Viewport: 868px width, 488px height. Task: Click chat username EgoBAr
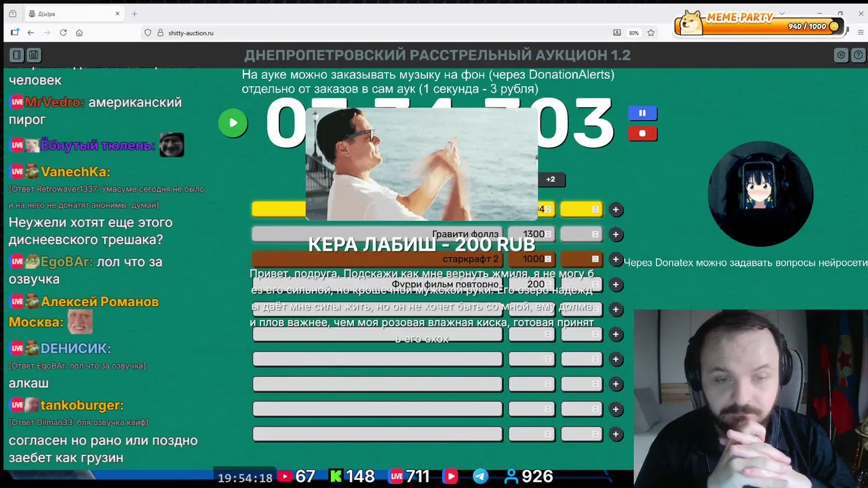pyautogui.click(x=66, y=262)
